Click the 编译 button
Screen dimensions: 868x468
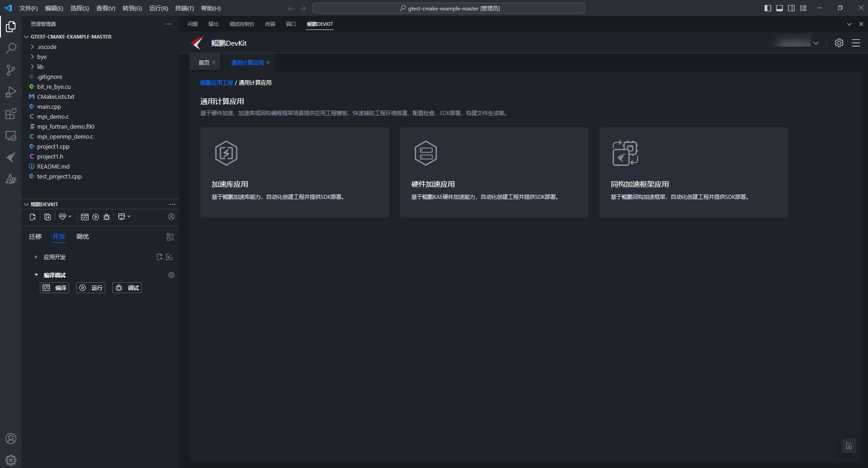pos(54,288)
